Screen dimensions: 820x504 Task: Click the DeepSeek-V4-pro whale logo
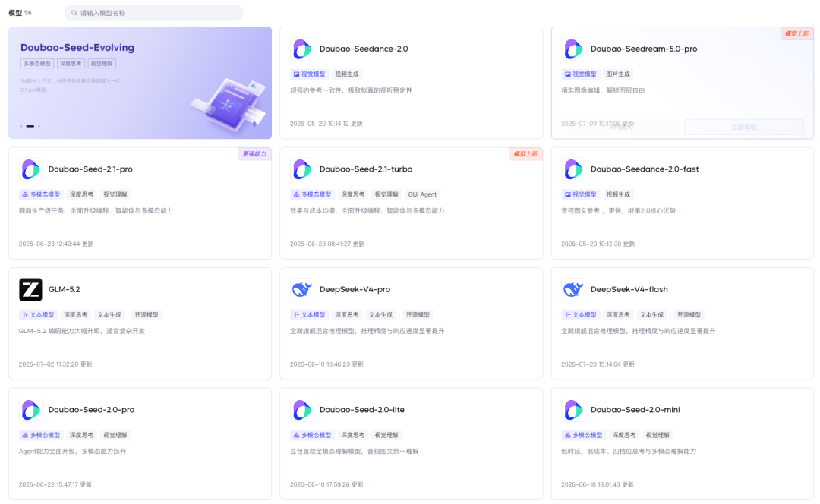[x=301, y=290]
